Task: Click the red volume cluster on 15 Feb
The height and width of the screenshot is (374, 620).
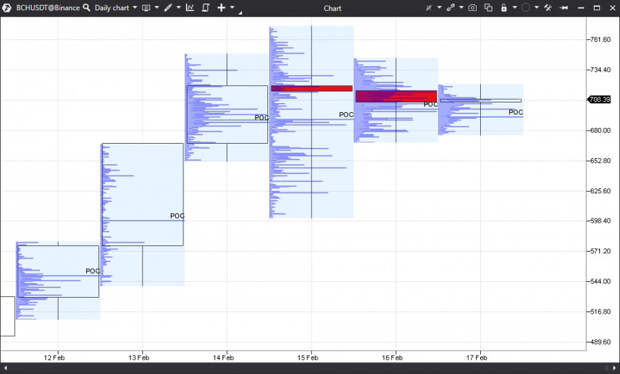Action: coord(312,89)
